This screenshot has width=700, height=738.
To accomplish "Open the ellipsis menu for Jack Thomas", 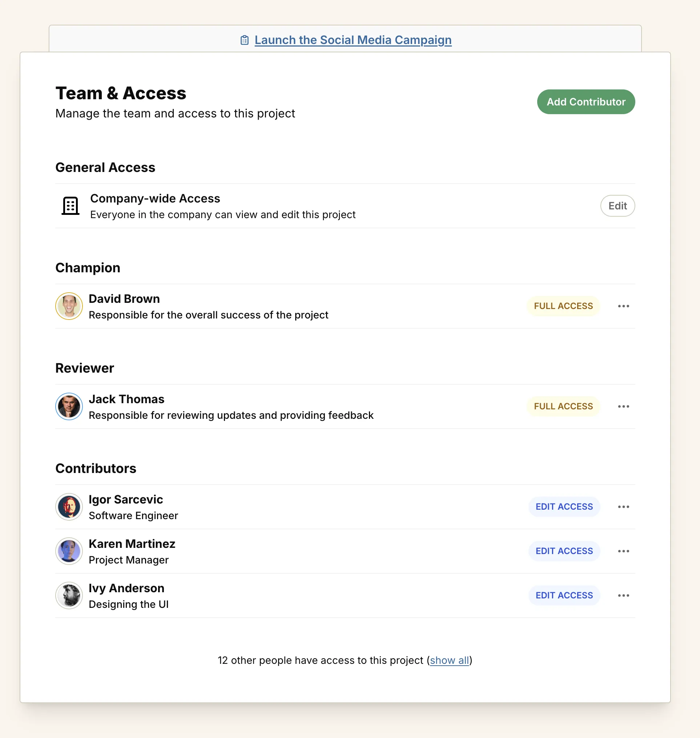I will click(623, 406).
